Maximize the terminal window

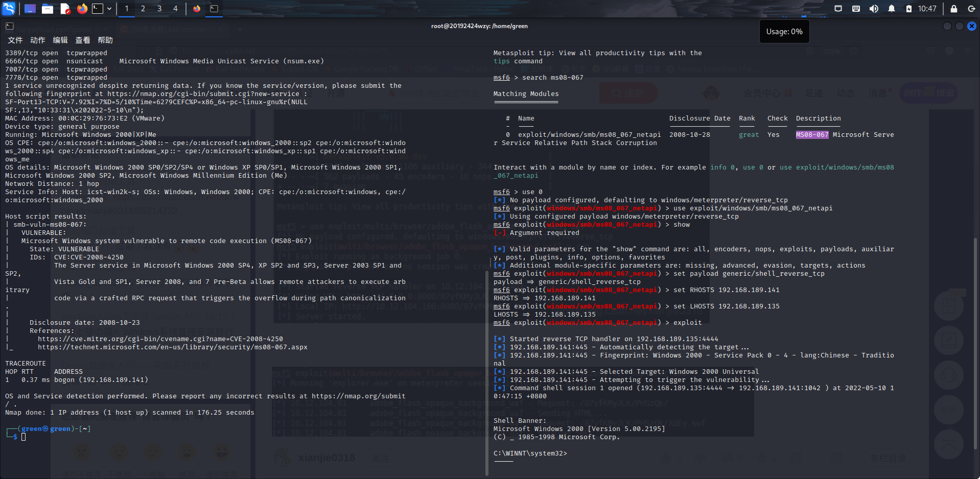pos(960,26)
